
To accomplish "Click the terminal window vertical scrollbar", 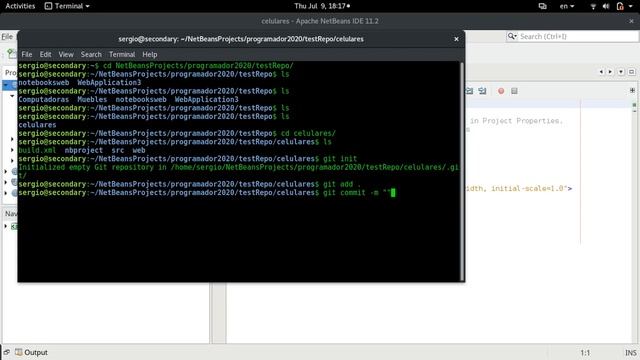I will click(462, 171).
